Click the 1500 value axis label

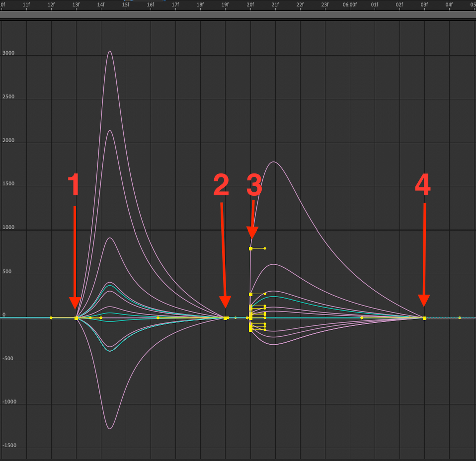[8, 184]
